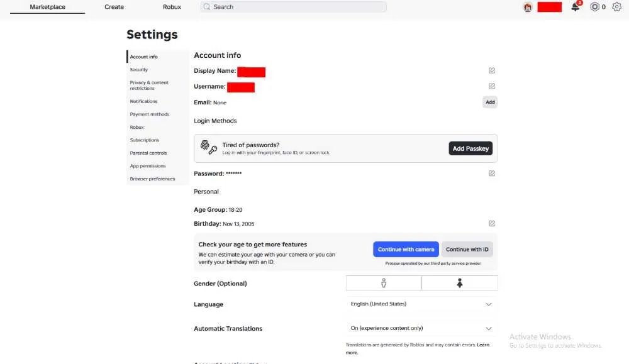Open the Robux tab in the top navigation
Screen dimensions: 629x364
(172, 7)
